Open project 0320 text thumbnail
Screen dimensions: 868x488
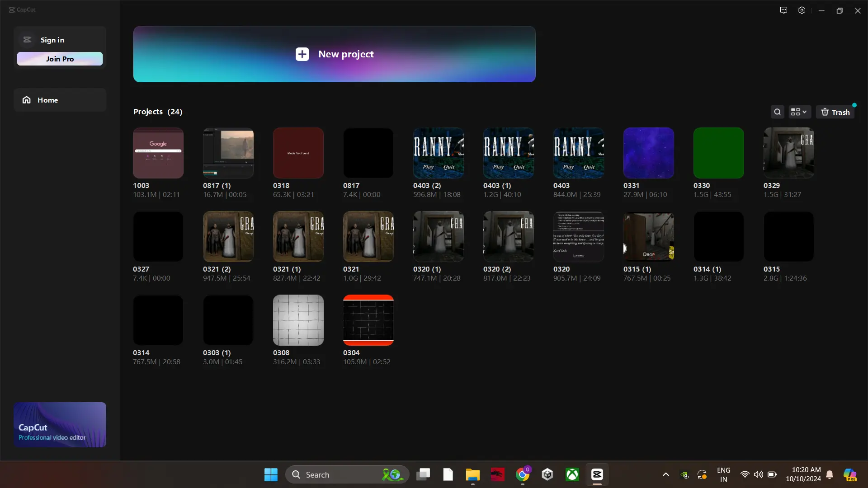point(579,236)
